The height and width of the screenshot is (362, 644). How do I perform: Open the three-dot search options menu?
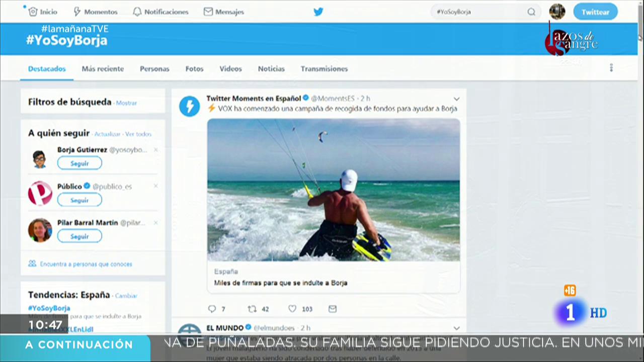pyautogui.click(x=611, y=68)
